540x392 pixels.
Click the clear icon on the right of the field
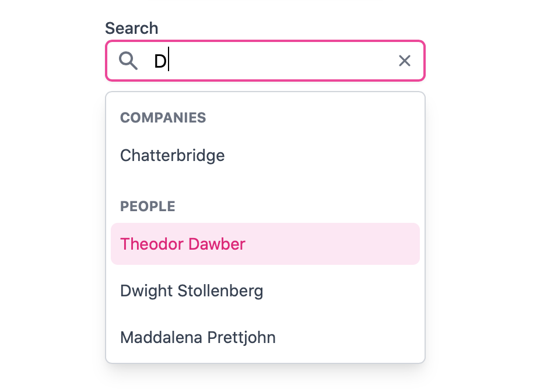coord(404,60)
